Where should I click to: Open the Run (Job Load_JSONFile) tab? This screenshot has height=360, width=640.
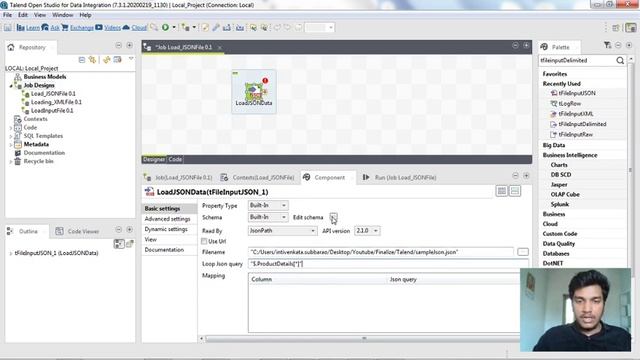coord(400,178)
